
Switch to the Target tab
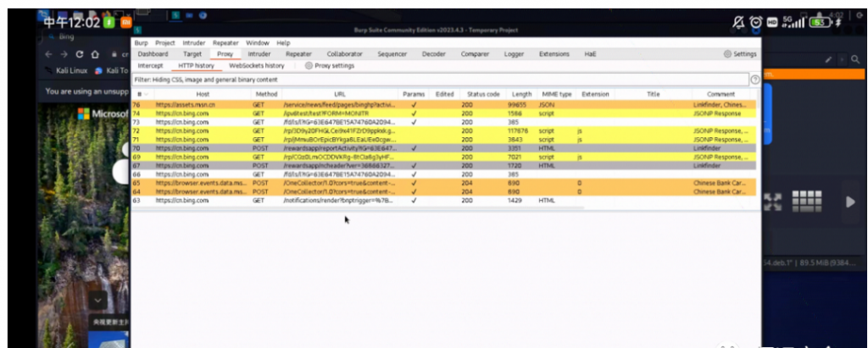[192, 54]
